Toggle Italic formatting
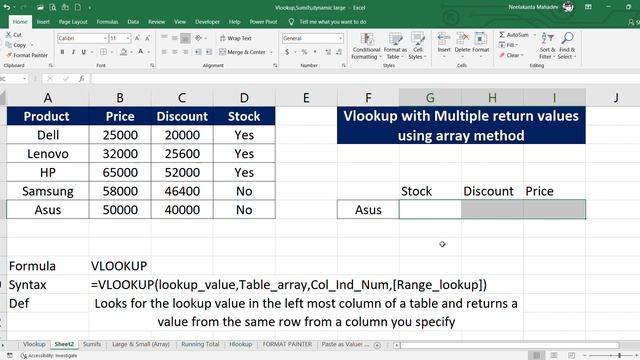 pyautogui.click(x=73, y=52)
